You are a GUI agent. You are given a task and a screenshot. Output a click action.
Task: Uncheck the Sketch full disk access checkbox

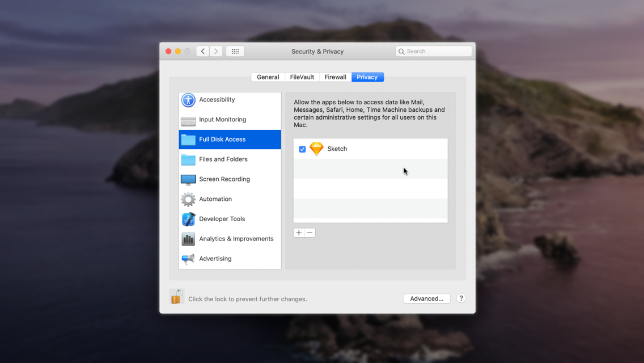point(302,149)
